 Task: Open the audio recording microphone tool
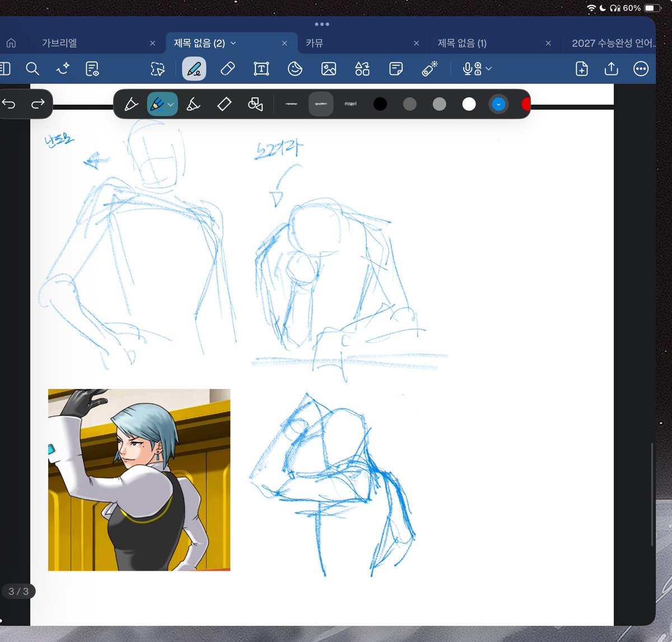coord(472,68)
